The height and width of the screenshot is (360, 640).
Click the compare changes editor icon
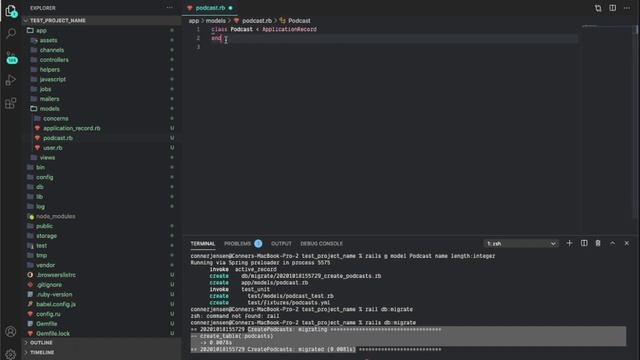point(598,8)
